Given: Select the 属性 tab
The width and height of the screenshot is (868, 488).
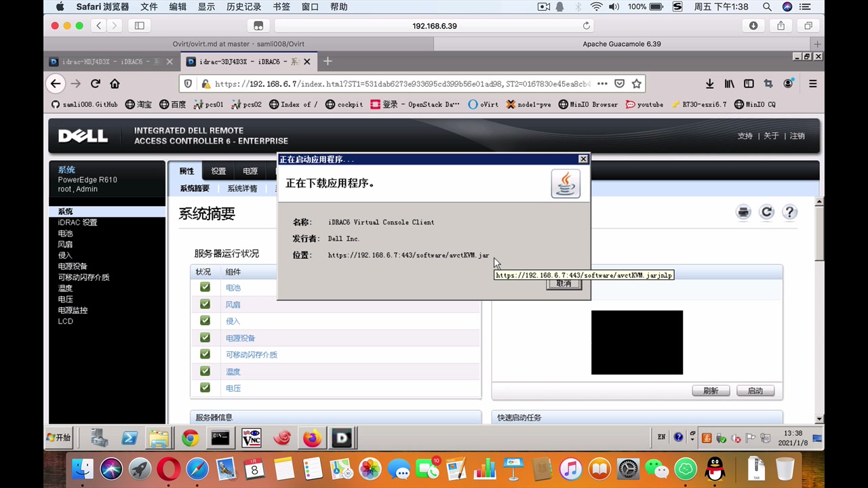Looking at the screenshot, I should (x=186, y=171).
